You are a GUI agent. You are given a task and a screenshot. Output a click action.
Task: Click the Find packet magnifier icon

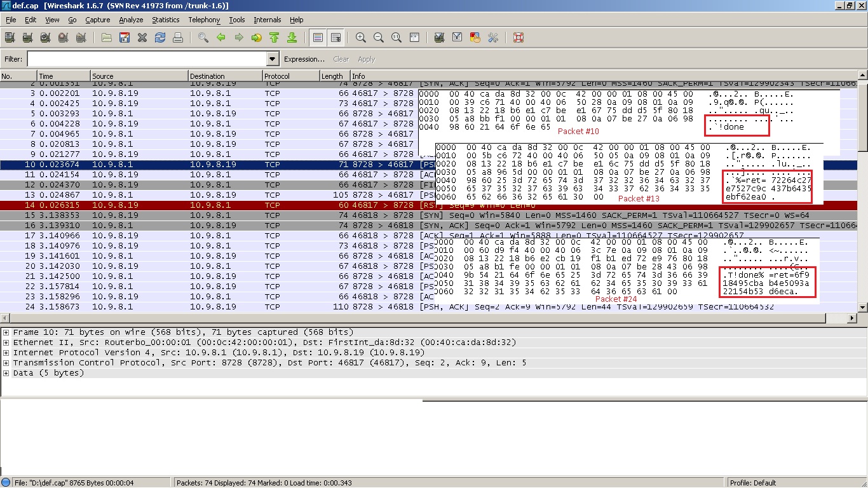[x=203, y=38]
